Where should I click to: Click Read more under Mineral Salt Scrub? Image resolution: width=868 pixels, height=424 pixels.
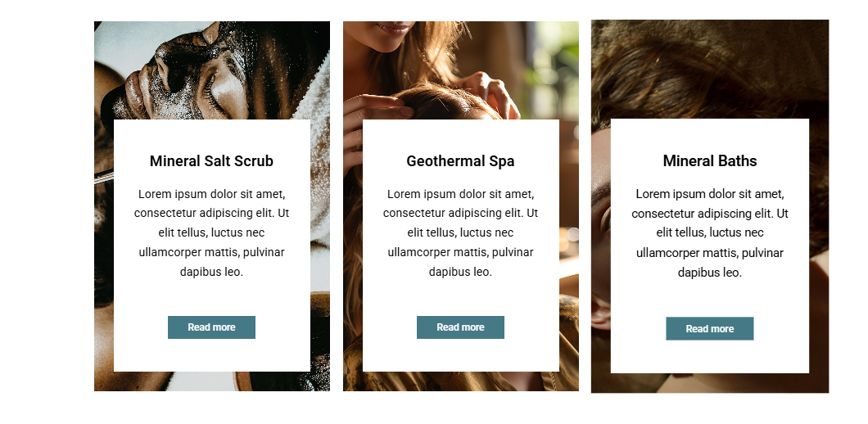(x=211, y=327)
